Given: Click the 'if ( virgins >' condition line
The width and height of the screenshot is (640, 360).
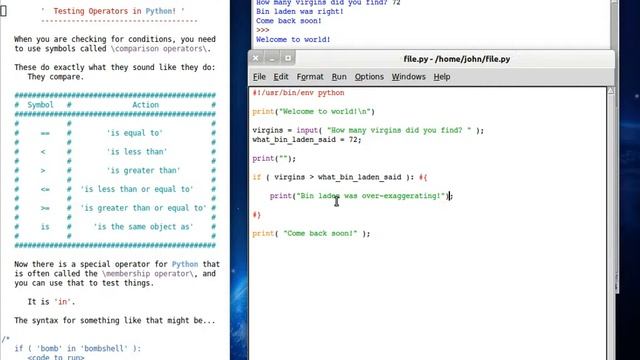Looking at the screenshot, I should click(x=340, y=177).
